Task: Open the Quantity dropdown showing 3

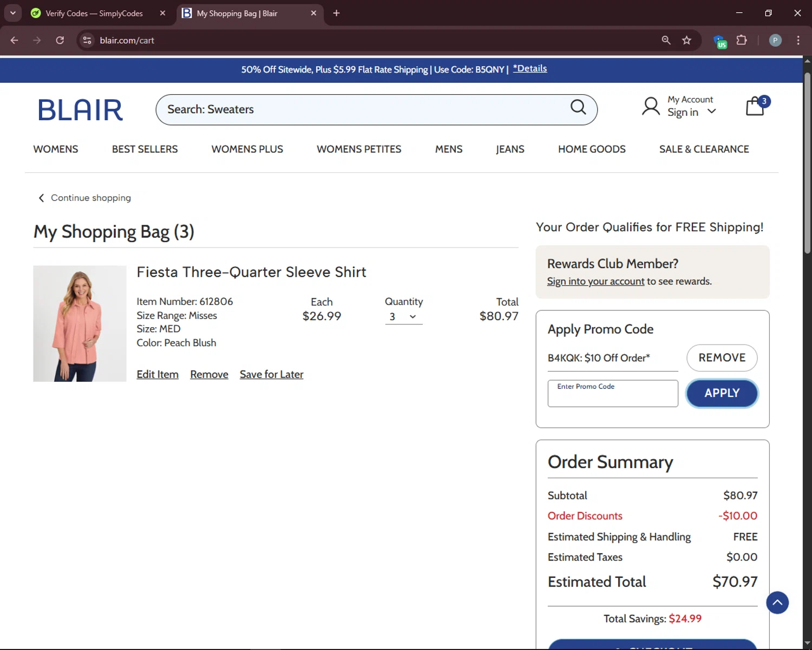Action: point(403,316)
